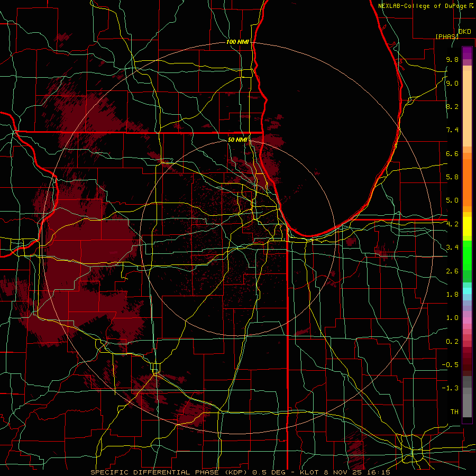Pick the bright yellow color bar segment
Image resolution: width=476 pixels, height=476 pixels.
(467, 226)
